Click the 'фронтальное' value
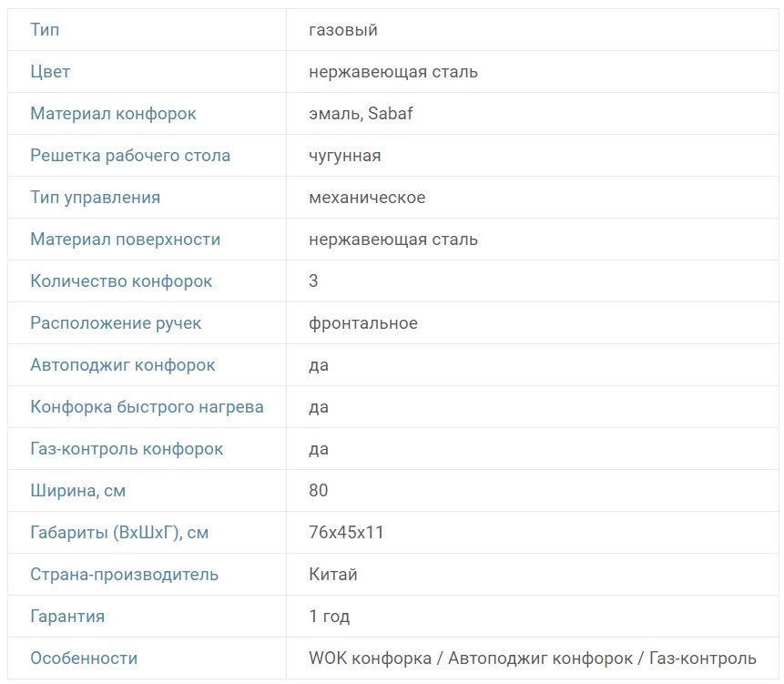The height and width of the screenshot is (684, 784). tap(363, 323)
